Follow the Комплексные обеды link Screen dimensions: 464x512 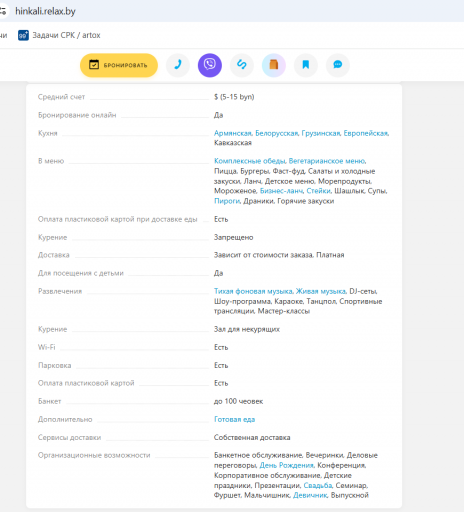tap(250, 161)
